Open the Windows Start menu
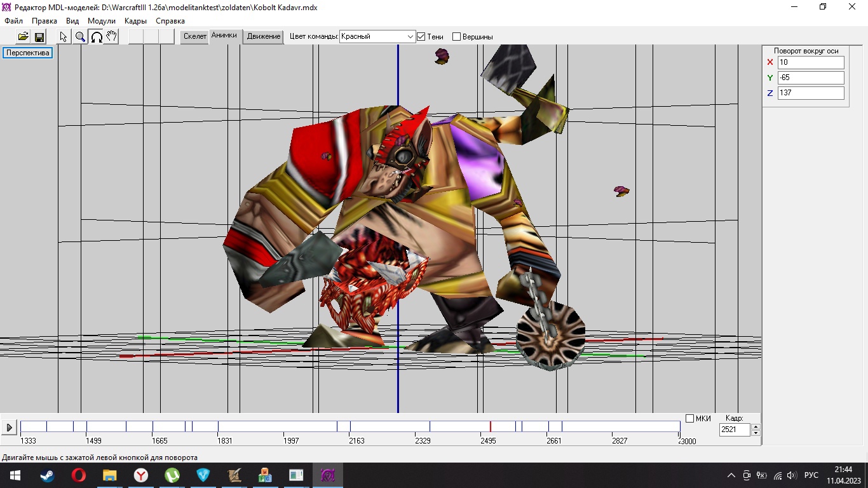This screenshot has width=868, height=488. pyautogui.click(x=15, y=475)
